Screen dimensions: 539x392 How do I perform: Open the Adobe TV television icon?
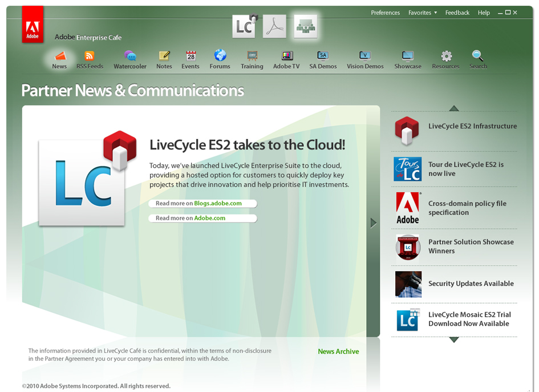click(287, 56)
